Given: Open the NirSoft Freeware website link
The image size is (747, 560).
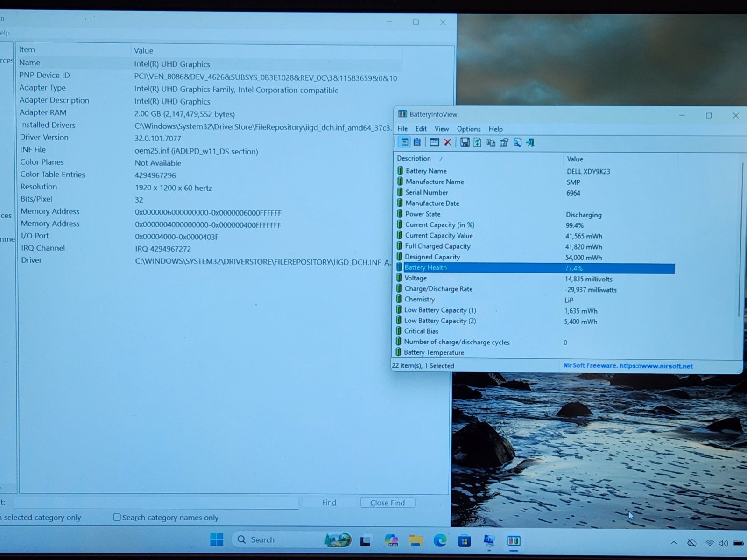Looking at the screenshot, I should click(x=628, y=366).
